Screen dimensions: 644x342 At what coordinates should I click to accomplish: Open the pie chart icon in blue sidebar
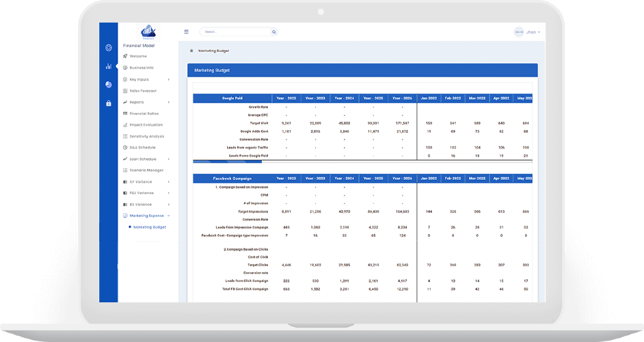[x=109, y=85]
